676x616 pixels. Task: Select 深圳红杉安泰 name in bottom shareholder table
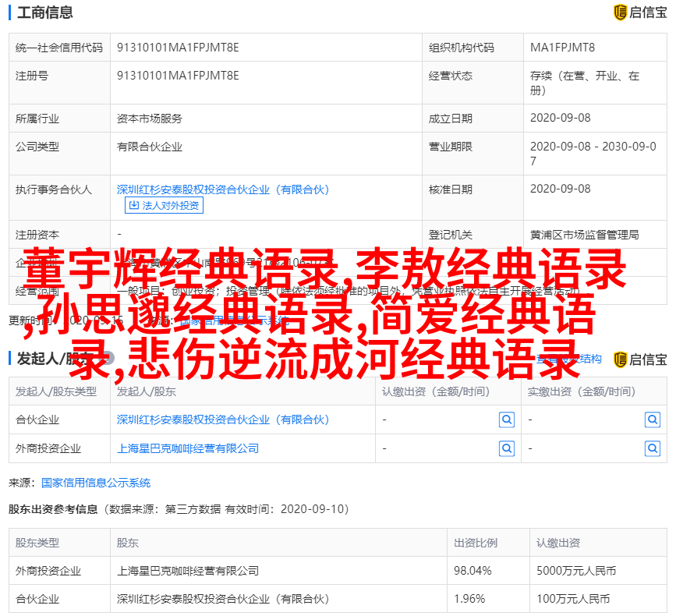(223, 599)
